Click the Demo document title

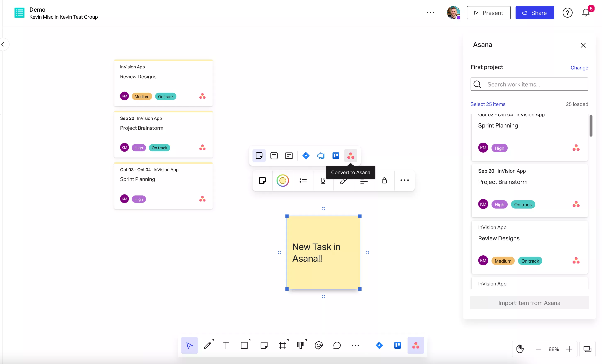coord(37,10)
